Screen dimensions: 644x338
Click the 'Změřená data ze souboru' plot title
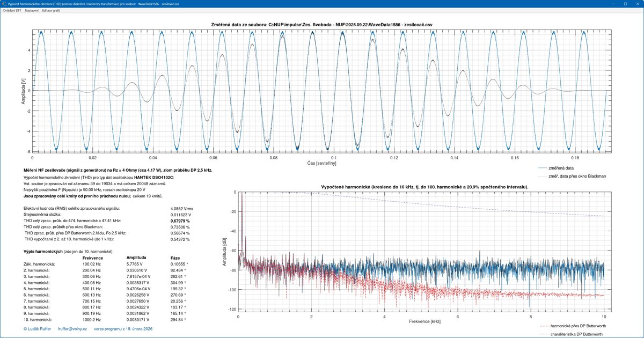320,24
